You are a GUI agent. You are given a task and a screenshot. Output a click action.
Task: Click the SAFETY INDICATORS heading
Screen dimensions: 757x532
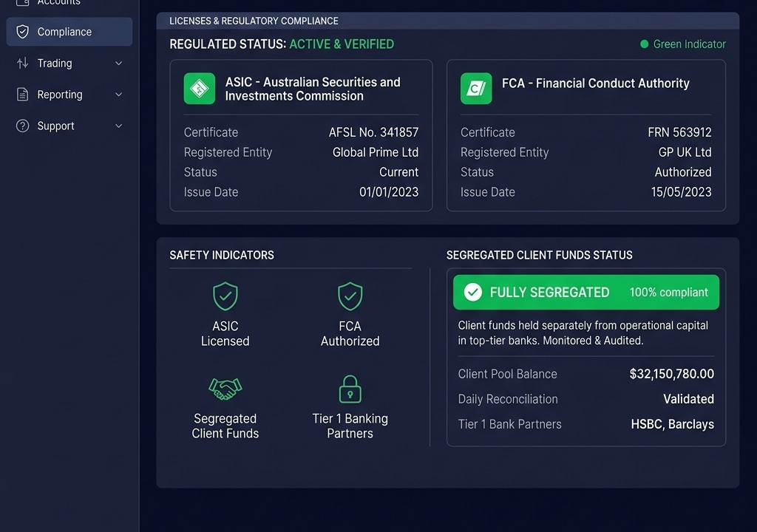pos(222,255)
